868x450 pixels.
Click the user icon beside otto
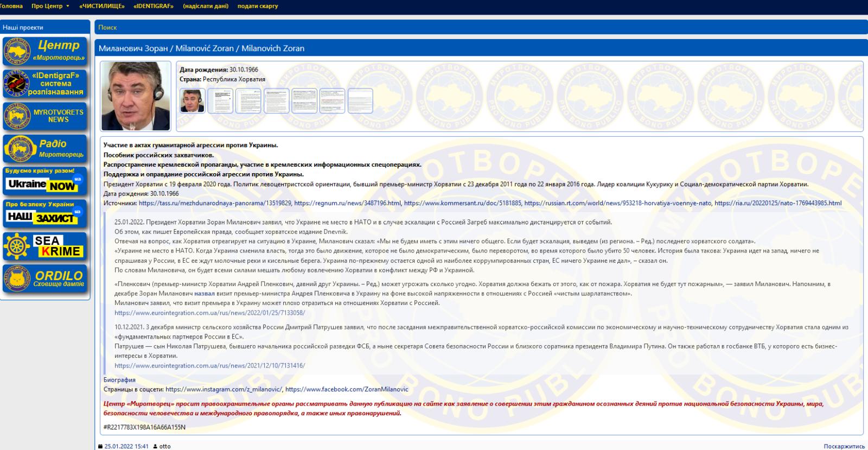point(155,446)
